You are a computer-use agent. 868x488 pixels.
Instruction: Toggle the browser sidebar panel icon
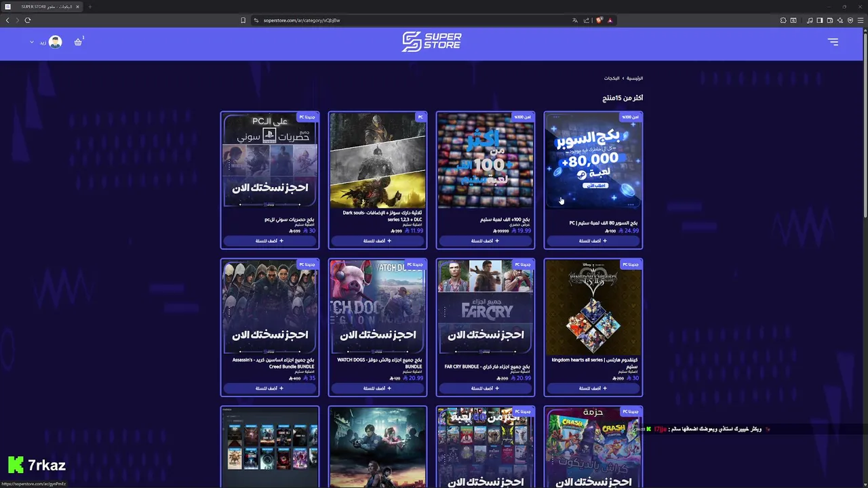click(x=820, y=20)
